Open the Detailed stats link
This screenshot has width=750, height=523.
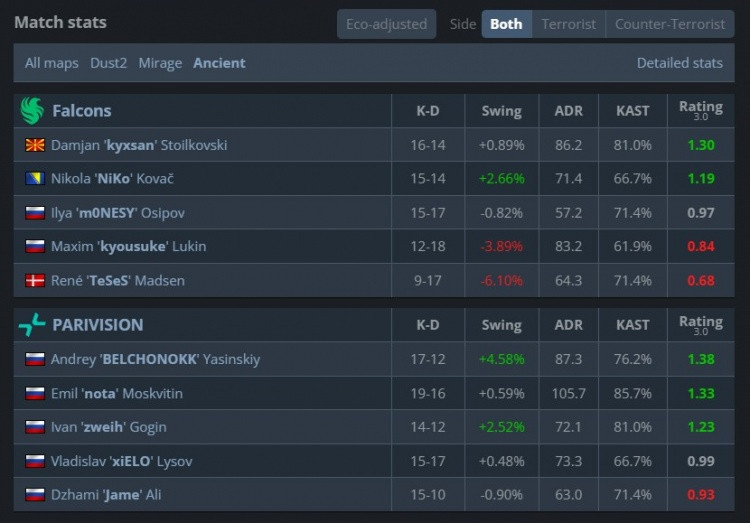coord(679,63)
